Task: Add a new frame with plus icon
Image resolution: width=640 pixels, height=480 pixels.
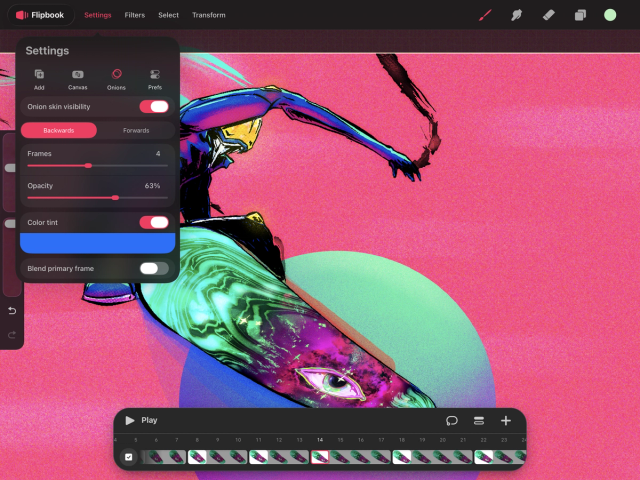Action: tap(506, 420)
